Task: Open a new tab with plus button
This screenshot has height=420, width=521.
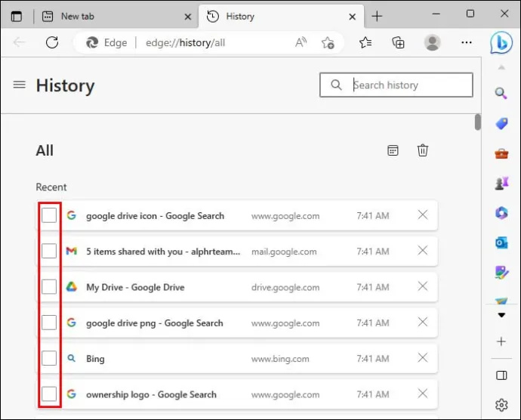Action: pyautogui.click(x=377, y=16)
